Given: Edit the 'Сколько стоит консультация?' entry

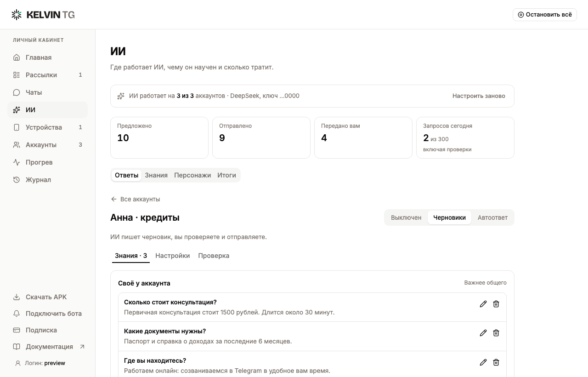Looking at the screenshot, I should pyautogui.click(x=483, y=304).
